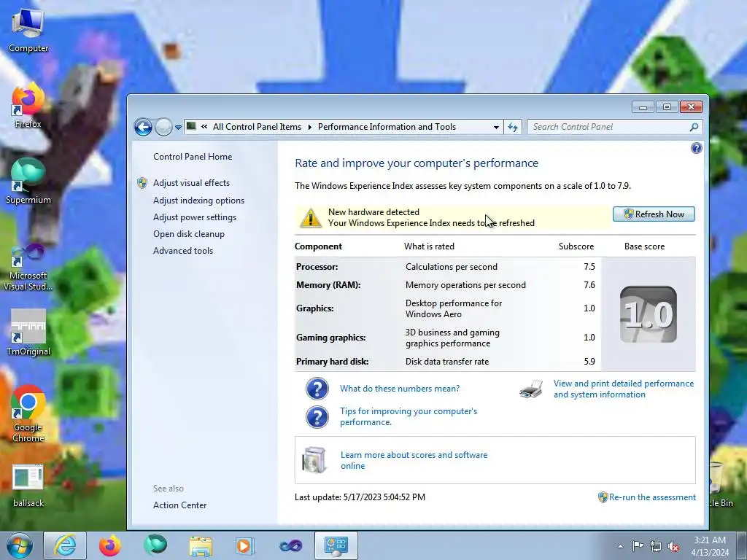Expand the arrow after All Control Panel Items
This screenshot has width=747, height=560.
tap(309, 127)
